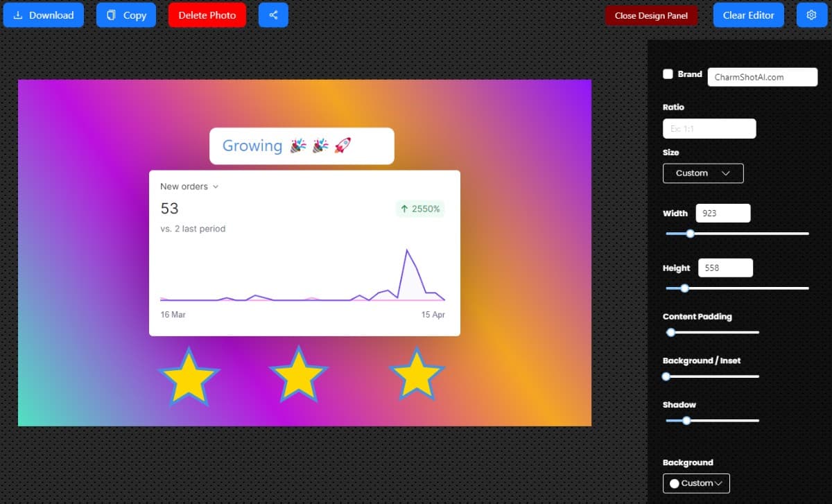Click the Copy button
832x504 pixels.
tap(126, 15)
